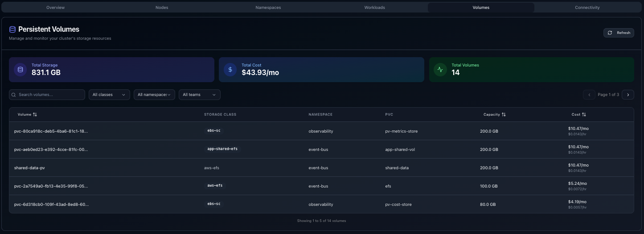Focus the Search volumes input field
Viewport: 644px width, 234px height.
47,95
